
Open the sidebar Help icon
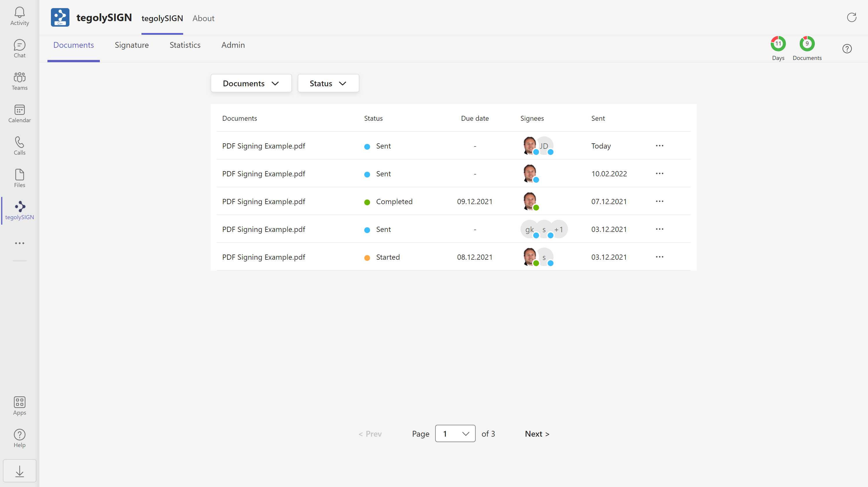pyautogui.click(x=20, y=438)
